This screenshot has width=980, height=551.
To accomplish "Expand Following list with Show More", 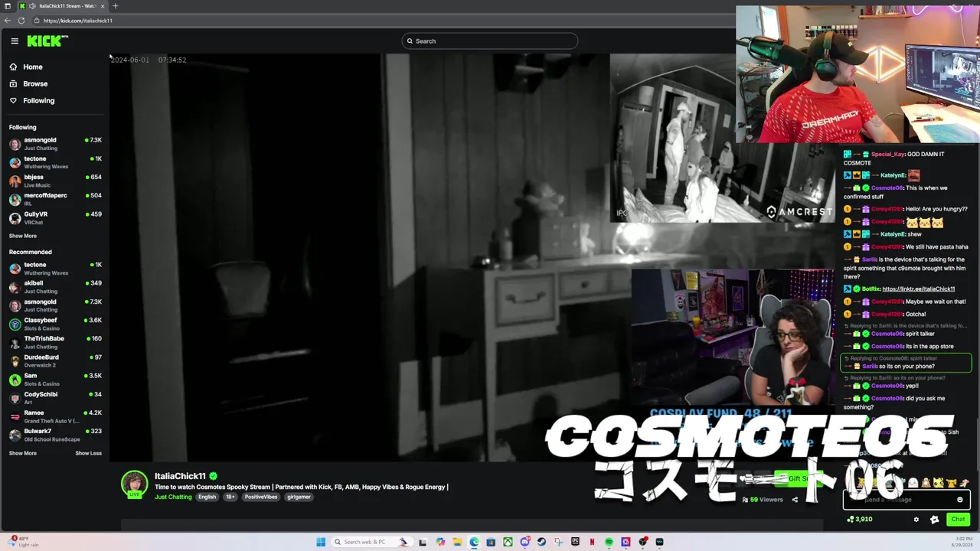I will click(22, 236).
